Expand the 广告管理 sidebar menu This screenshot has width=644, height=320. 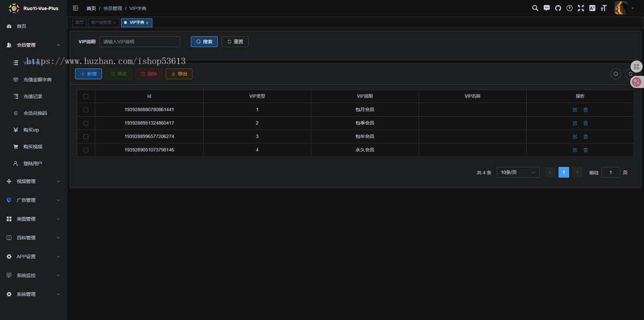pos(33,200)
